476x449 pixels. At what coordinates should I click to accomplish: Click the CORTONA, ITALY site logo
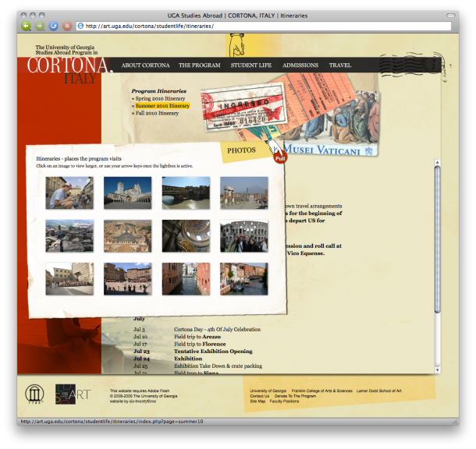coord(69,69)
